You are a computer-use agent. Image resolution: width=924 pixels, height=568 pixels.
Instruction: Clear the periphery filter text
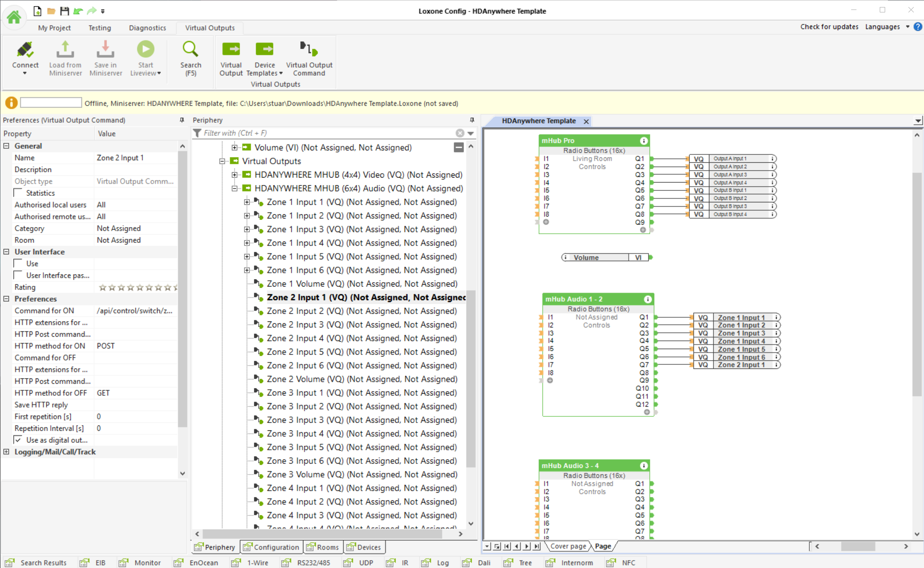[460, 133]
